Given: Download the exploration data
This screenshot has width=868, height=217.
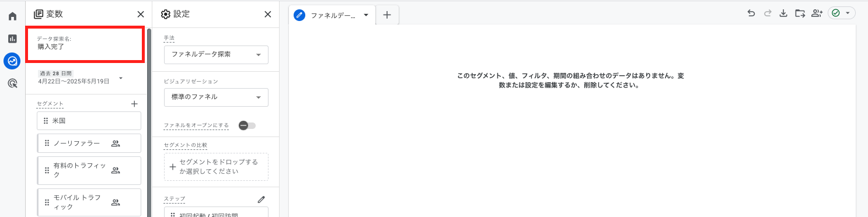Looking at the screenshot, I should click(783, 13).
